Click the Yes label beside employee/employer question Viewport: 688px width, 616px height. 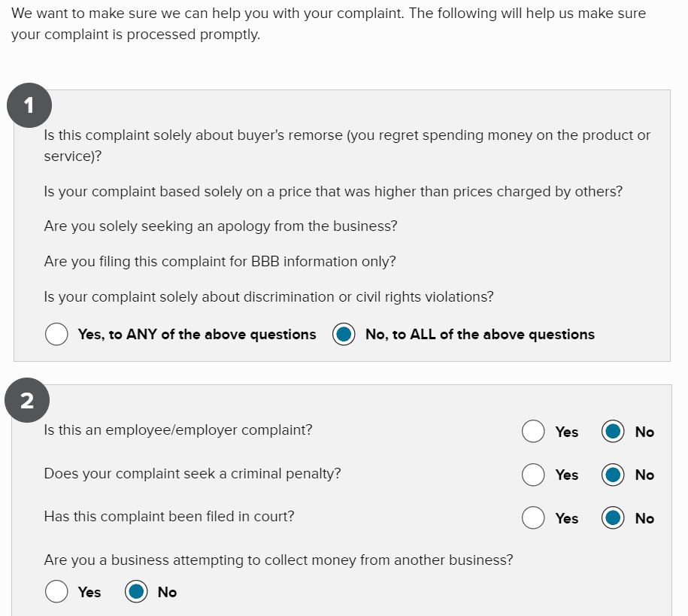(568, 432)
